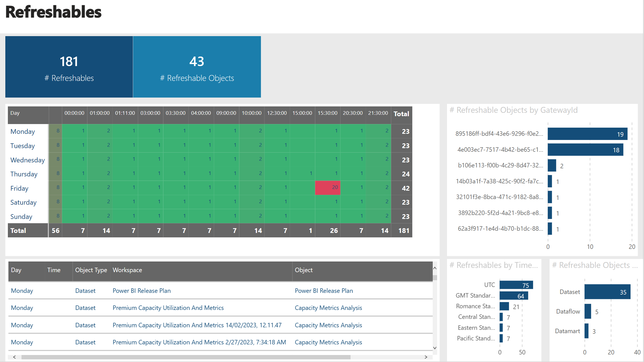Select the Dataflow bar
The width and height of the screenshot is (644, 362).
click(587, 311)
